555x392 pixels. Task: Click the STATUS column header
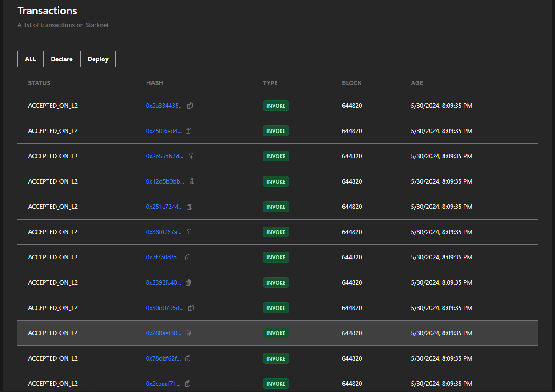click(39, 83)
